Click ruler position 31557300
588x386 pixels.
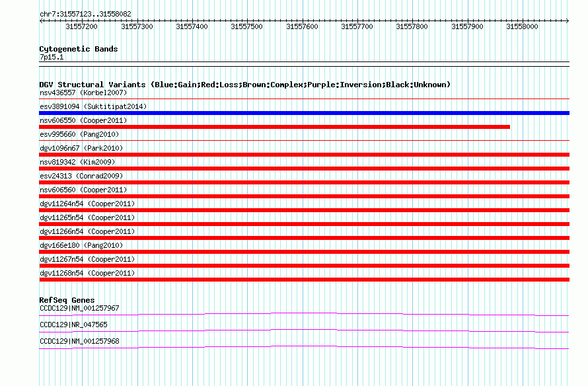[137, 26]
